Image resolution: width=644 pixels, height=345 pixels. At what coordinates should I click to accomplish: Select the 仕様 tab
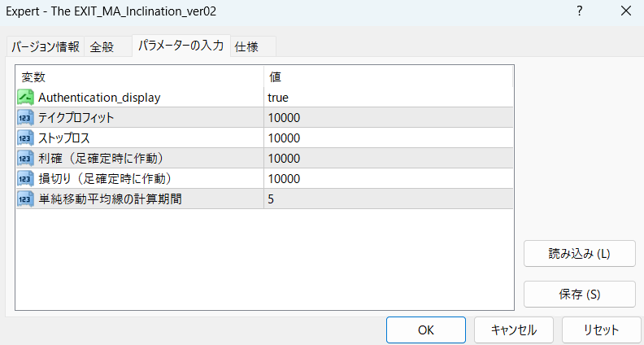click(246, 47)
